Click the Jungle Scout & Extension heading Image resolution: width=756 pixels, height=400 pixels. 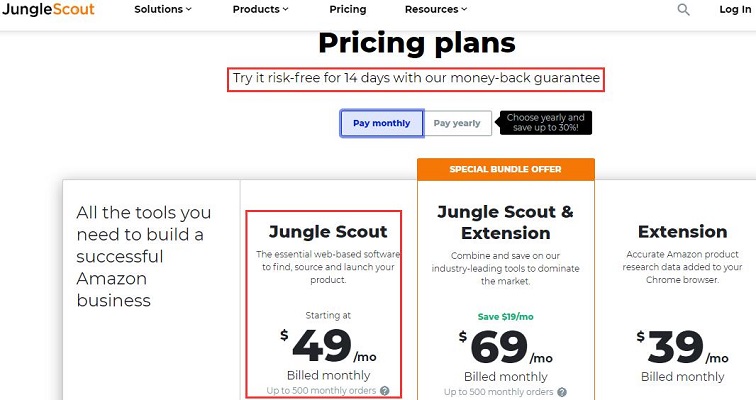[x=505, y=222]
